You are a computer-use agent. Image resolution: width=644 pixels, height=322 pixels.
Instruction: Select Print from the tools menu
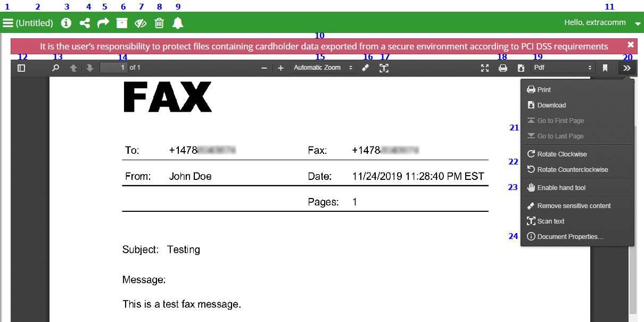[577, 89]
